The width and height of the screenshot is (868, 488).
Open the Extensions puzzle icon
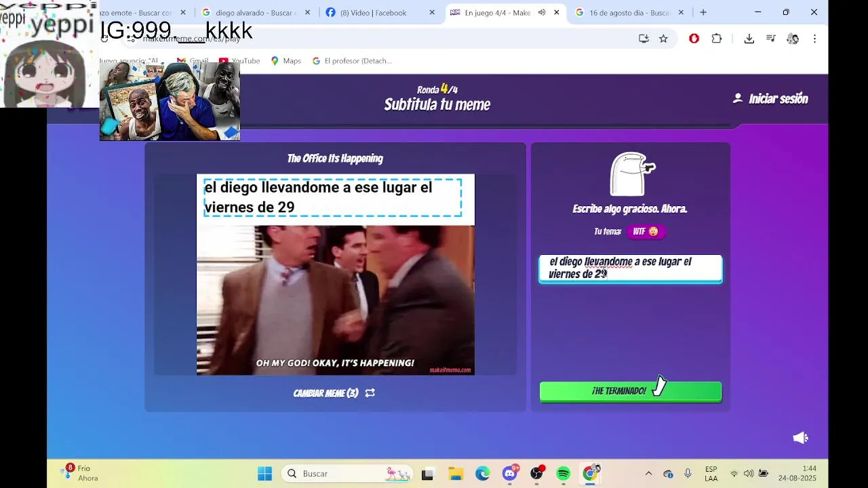717,39
